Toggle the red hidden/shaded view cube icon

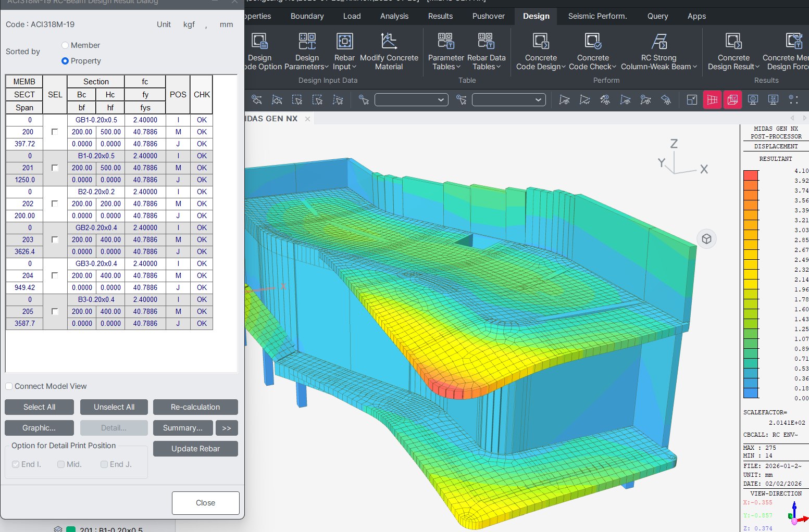click(x=732, y=99)
